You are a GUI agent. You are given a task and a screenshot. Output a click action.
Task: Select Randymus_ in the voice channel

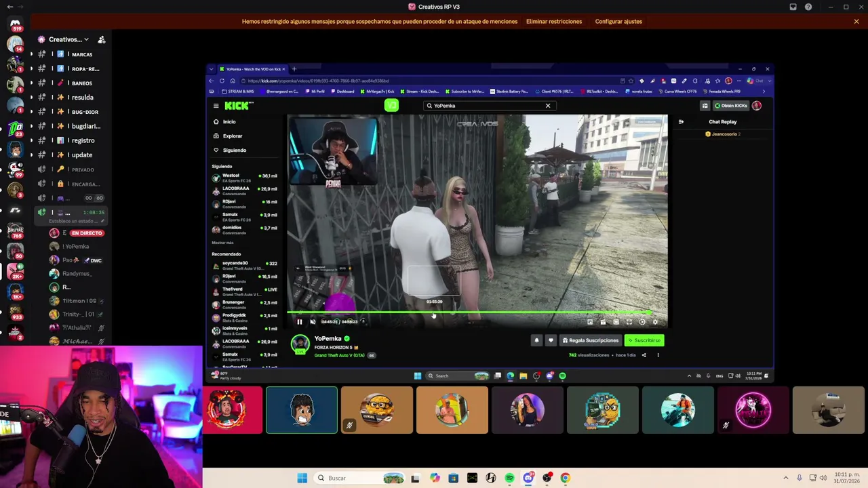click(76, 274)
